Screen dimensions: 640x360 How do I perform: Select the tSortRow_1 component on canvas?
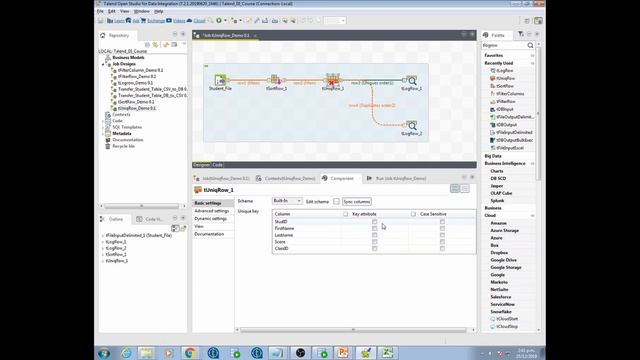click(x=276, y=80)
